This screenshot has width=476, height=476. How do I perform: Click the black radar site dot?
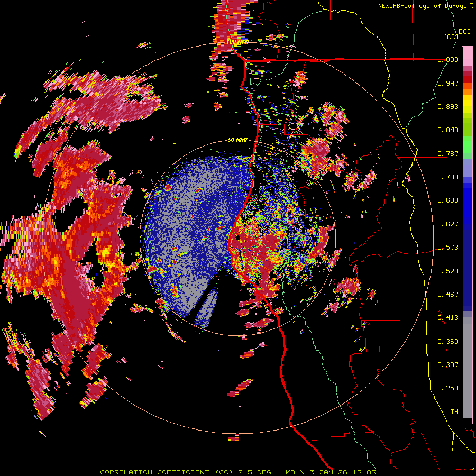(237, 237)
